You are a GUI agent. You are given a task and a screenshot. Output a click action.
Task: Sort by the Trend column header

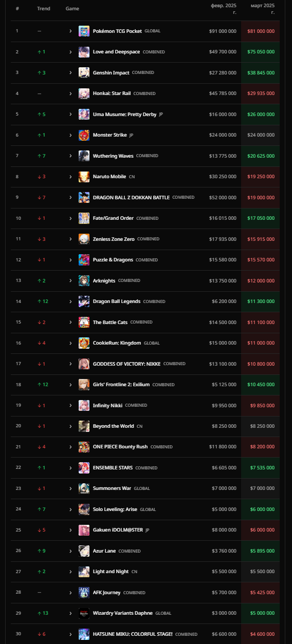44,9
